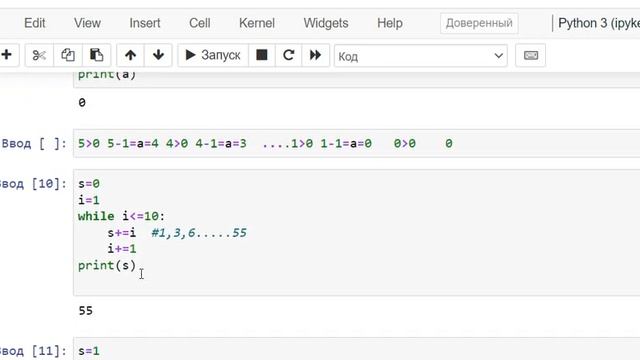The height and width of the screenshot is (360, 640).
Task: Click the i=1 line in cell 10
Action: click(x=89, y=200)
